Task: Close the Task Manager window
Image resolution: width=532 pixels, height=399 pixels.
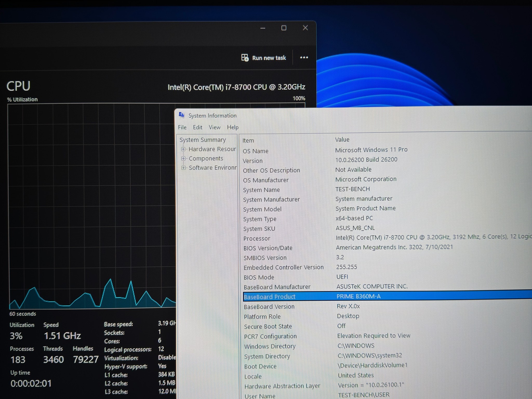Action: pos(305,28)
